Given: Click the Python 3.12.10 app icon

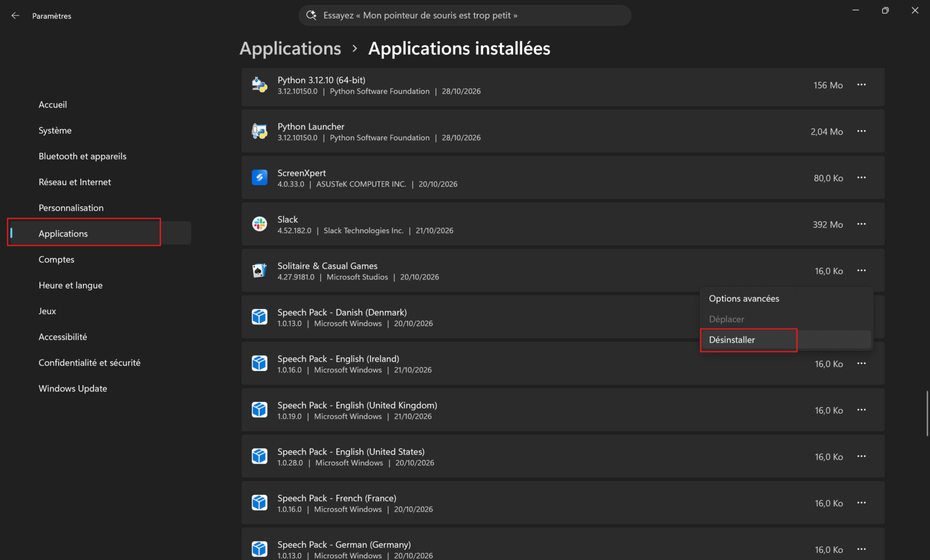Looking at the screenshot, I should (x=259, y=85).
